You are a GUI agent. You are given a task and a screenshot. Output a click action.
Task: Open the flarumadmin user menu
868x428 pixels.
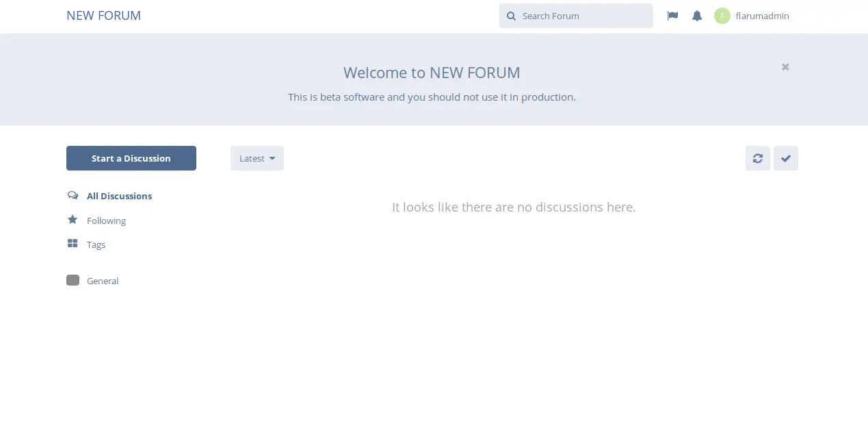752,16
